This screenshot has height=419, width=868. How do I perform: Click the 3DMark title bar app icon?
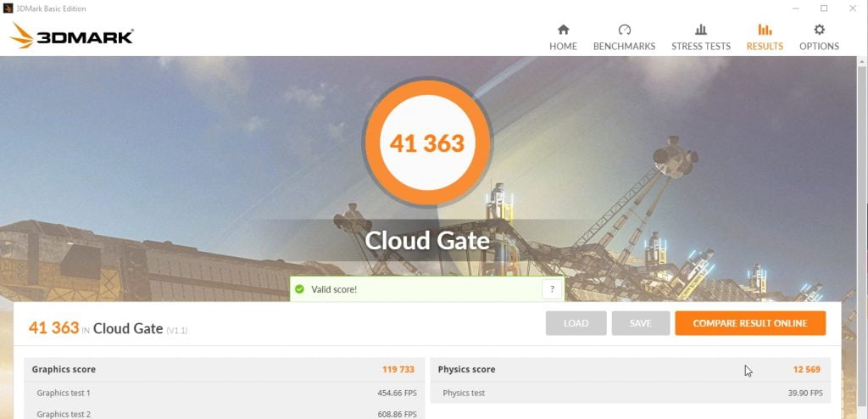point(8,8)
